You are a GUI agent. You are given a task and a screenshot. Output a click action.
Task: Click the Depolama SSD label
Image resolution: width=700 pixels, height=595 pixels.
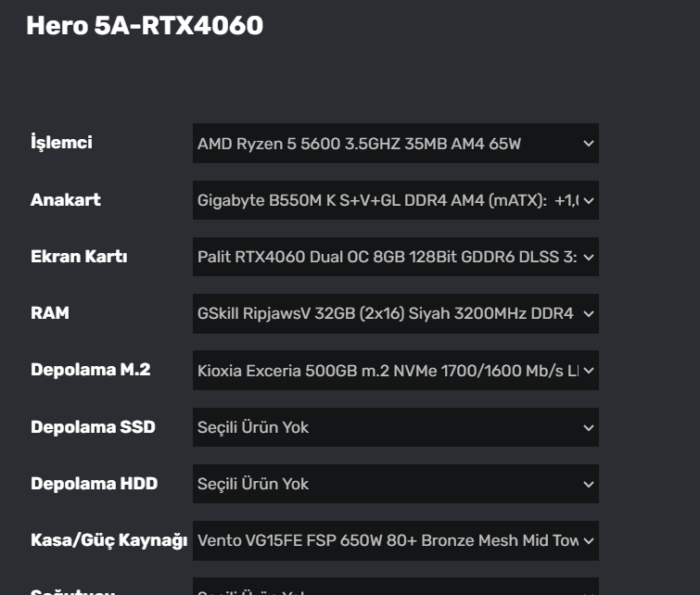(93, 426)
